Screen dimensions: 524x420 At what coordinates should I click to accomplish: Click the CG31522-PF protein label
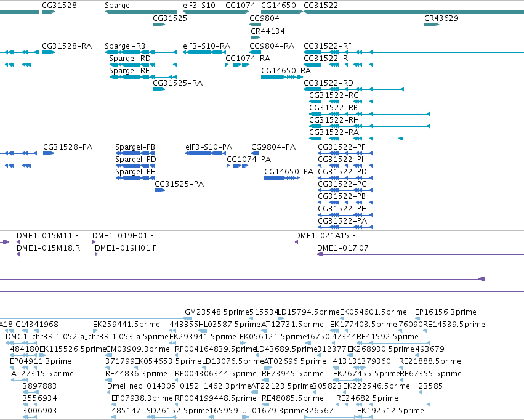(341, 147)
